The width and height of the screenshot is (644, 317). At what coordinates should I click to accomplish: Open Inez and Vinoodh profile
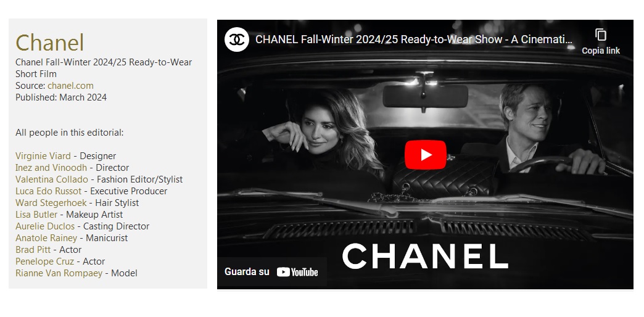[51, 168]
